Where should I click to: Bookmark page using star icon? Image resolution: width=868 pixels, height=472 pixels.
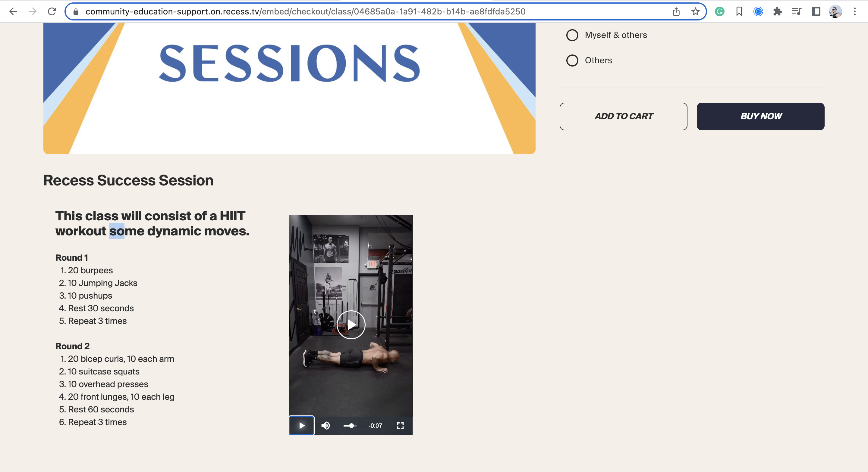696,12
